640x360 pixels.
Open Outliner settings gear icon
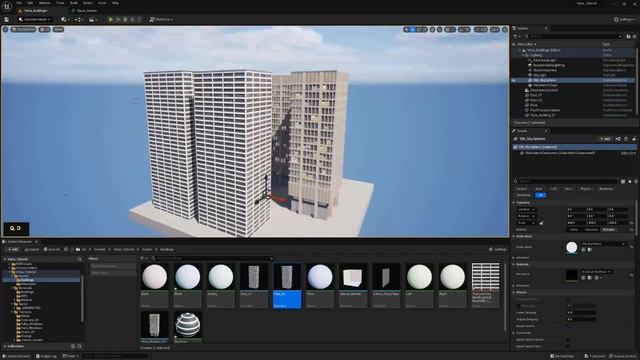[634, 36]
